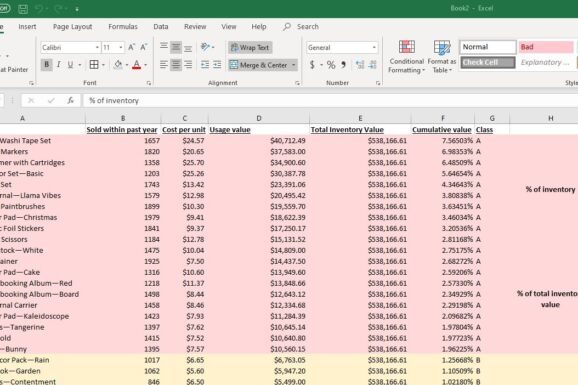Open the font size 11 dropdown
Image resolution: width=578 pixels, height=385 pixels.
121,48
